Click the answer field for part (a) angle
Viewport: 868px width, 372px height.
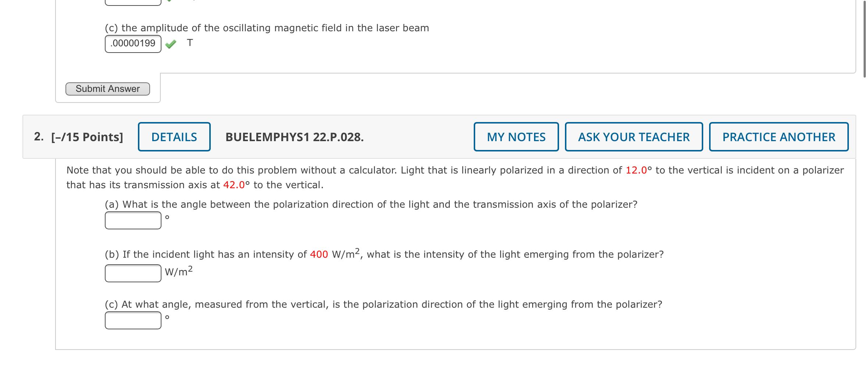pyautogui.click(x=132, y=221)
